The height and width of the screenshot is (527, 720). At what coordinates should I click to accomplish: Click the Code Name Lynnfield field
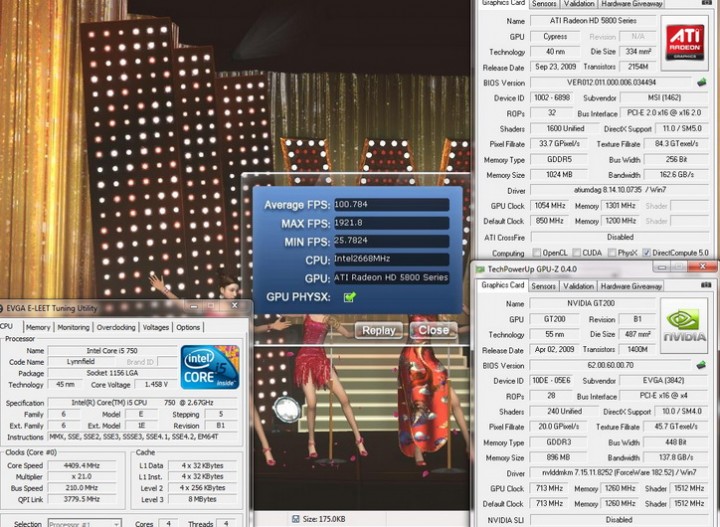[81, 362]
